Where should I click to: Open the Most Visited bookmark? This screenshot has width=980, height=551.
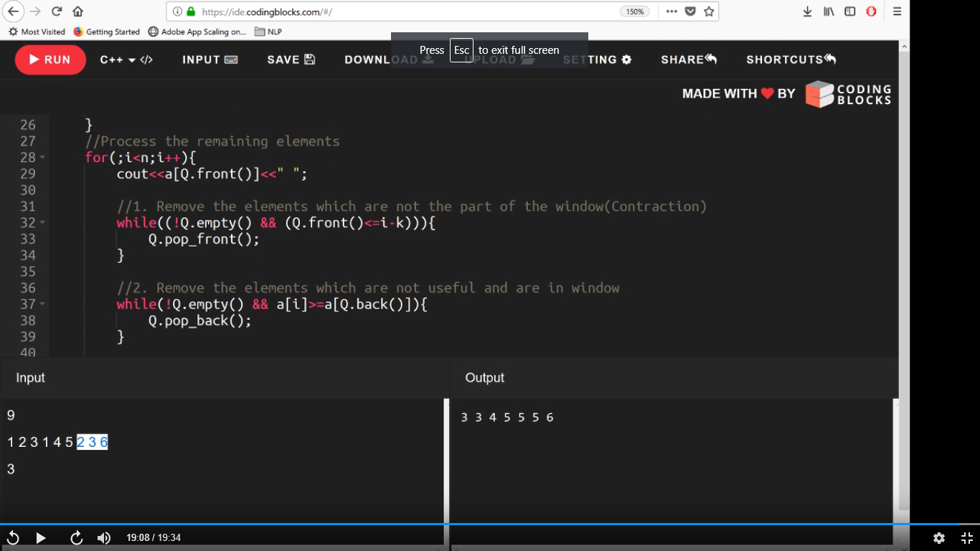tap(37, 32)
